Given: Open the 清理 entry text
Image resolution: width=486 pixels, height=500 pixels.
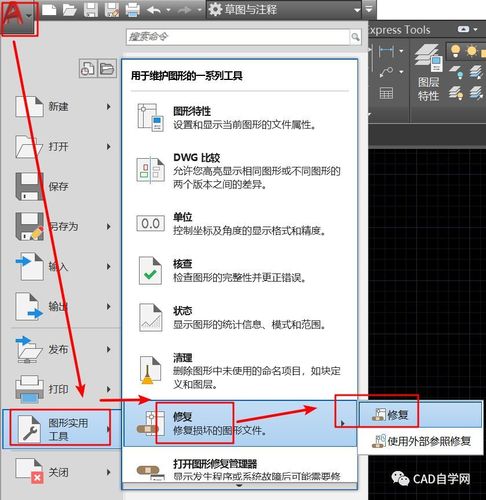Looking at the screenshot, I should tap(257, 371).
